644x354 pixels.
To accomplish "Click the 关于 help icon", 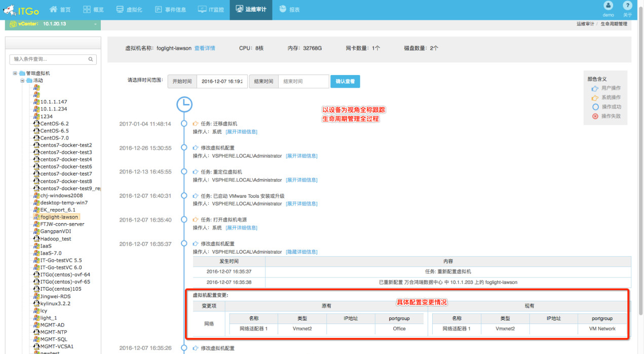I will [628, 6].
